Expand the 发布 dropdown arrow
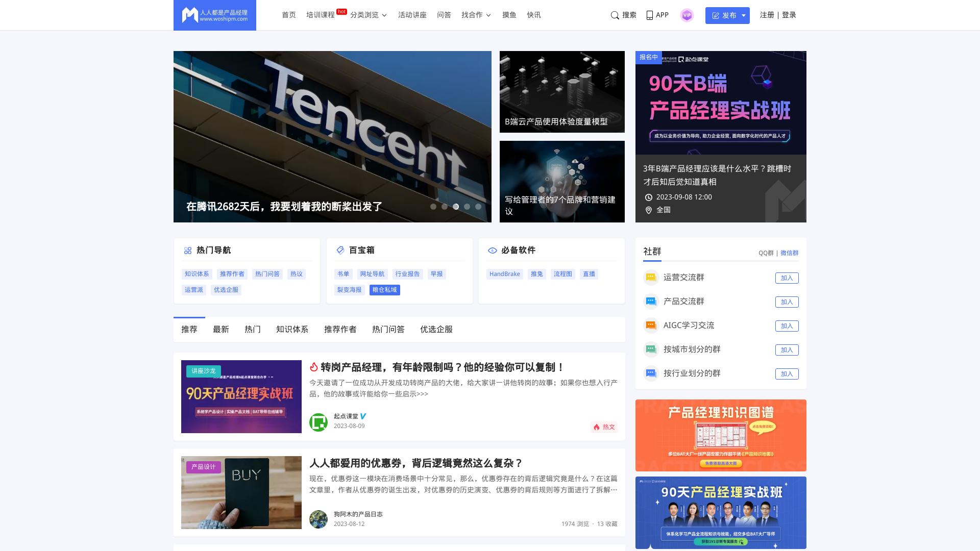Screen dimensions: 980x551 click(x=744, y=15)
